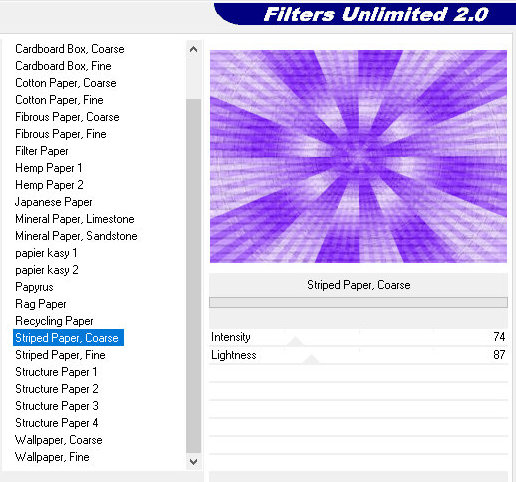The width and height of the screenshot is (516, 482).
Task: Click the scroll down arrow in filter list
Action: coord(193,462)
